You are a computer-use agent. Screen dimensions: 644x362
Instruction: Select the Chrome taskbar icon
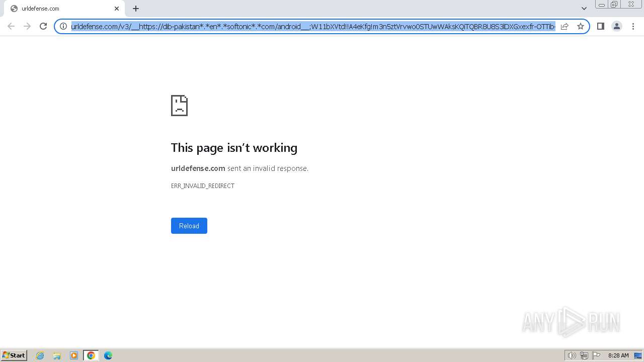click(91, 355)
